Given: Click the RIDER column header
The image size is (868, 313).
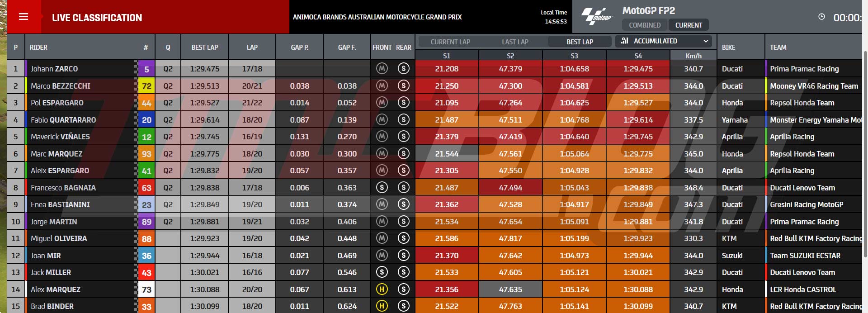Looking at the screenshot, I should [38, 47].
